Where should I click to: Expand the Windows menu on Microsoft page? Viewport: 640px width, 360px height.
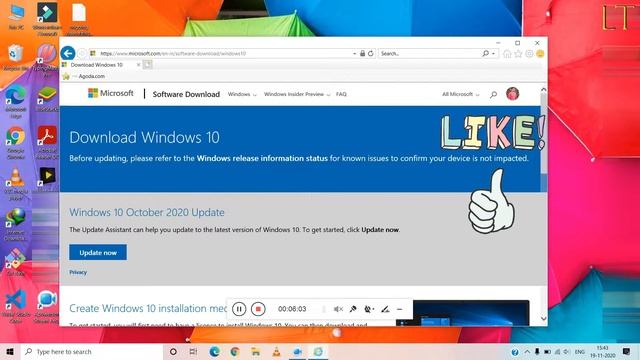pos(242,94)
